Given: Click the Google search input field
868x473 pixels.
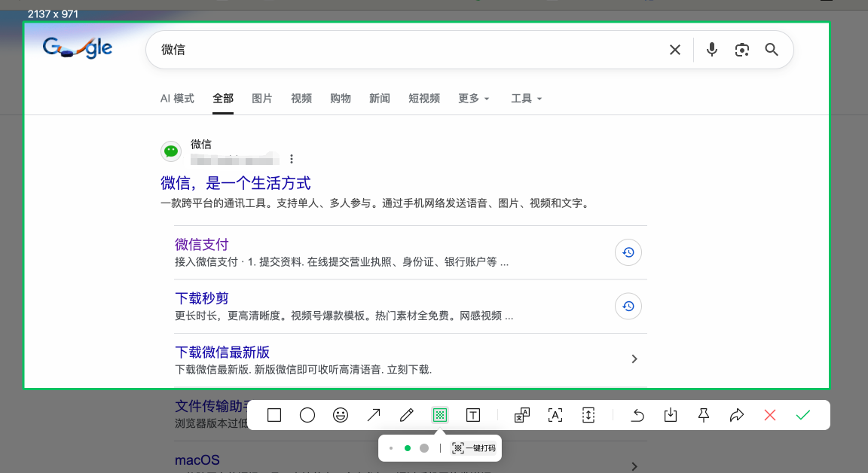Looking at the screenshot, I should tap(407, 50).
